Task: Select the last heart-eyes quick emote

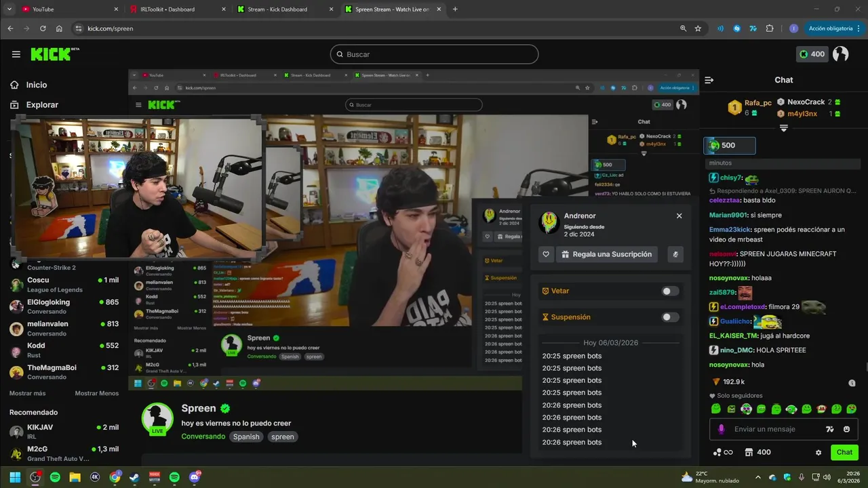Action: (852, 409)
